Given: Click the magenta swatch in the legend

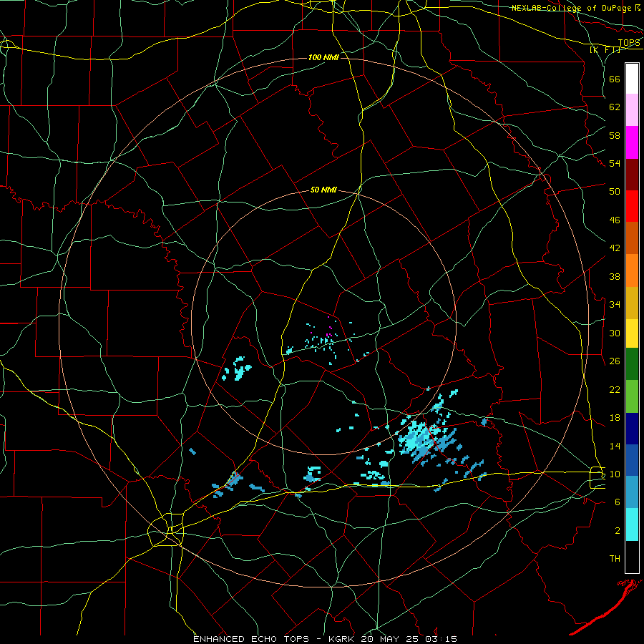Looking at the screenshot, I should (632, 142).
